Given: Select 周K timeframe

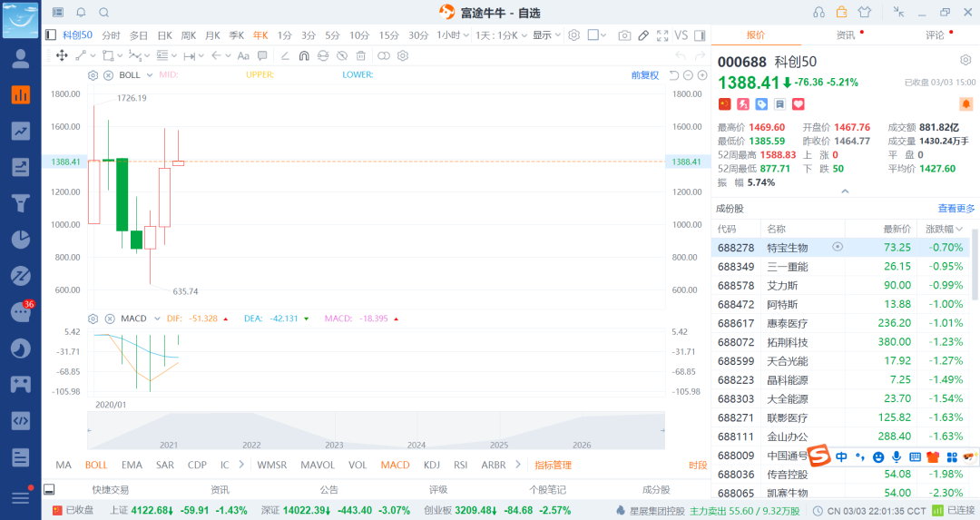Looking at the screenshot, I should click(x=189, y=35).
